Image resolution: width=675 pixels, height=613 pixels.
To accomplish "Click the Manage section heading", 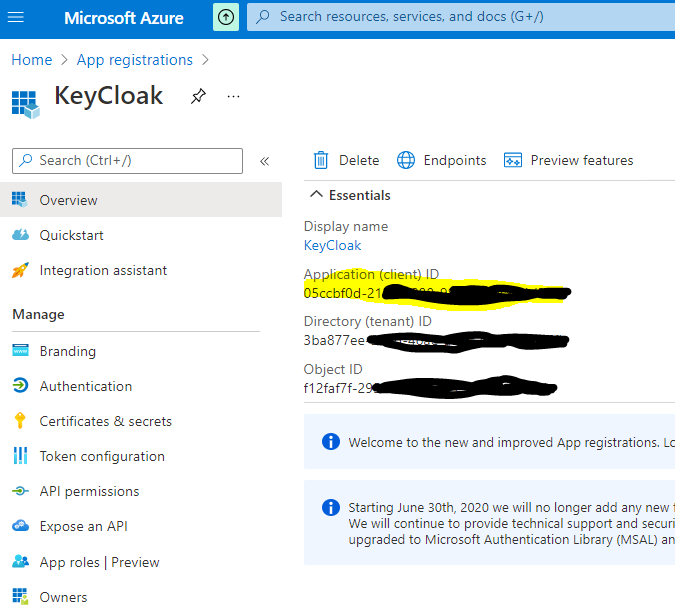I will pos(38,314).
